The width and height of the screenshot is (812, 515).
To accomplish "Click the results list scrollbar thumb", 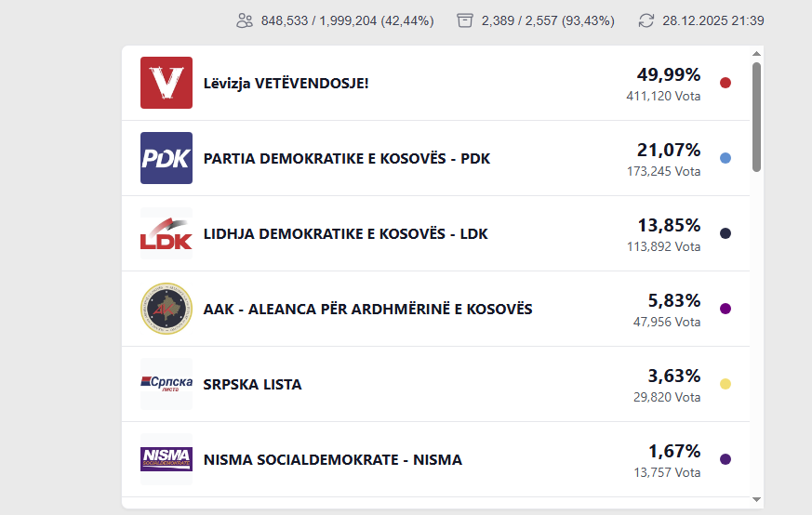I will (757, 116).
